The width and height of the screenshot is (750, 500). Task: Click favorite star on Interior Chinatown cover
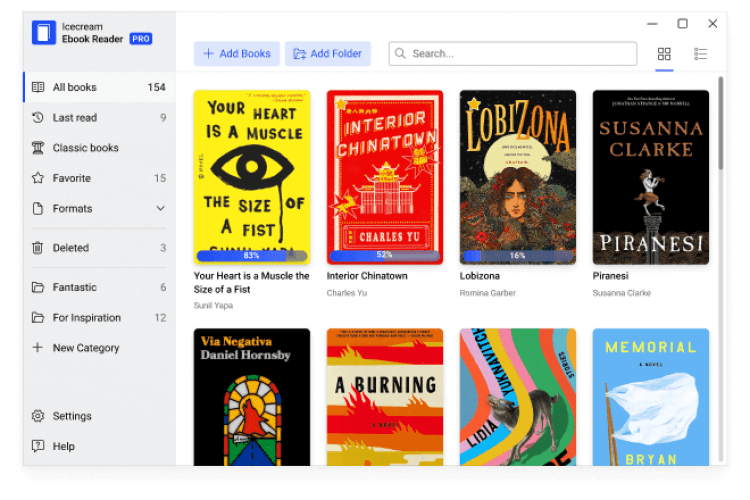point(341,105)
